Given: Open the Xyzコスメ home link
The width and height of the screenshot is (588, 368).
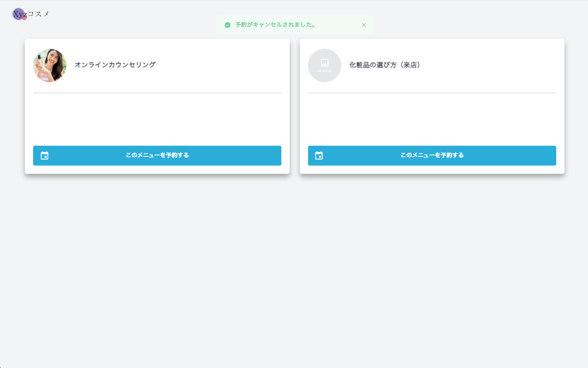Looking at the screenshot, I should pyautogui.click(x=31, y=13).
